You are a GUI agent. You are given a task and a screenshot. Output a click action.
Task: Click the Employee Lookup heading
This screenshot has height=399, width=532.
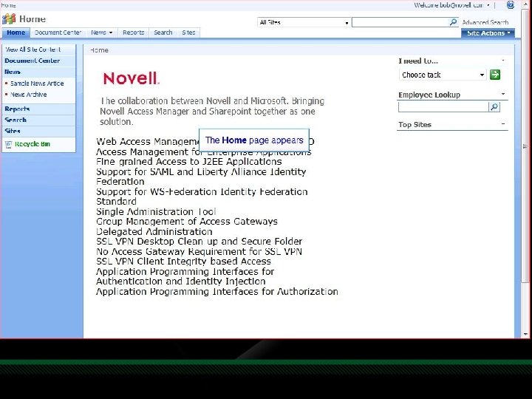coord(429,95)
